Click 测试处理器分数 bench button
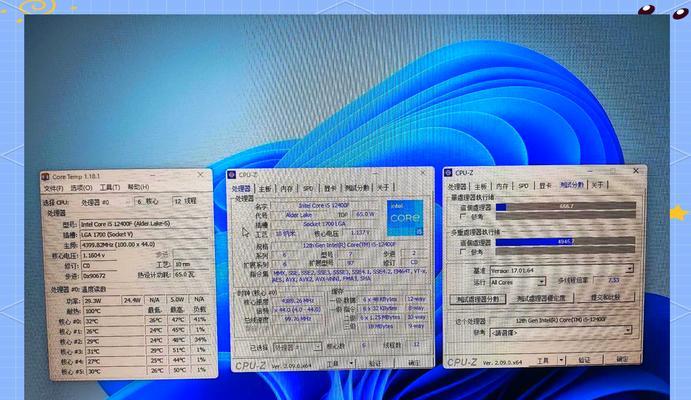Screen dimensions: 691x400 478,299
